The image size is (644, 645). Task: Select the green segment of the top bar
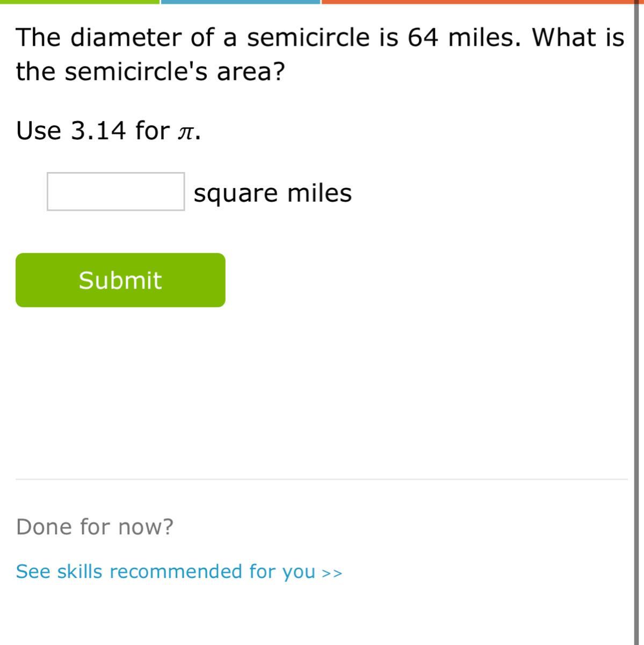79,2
